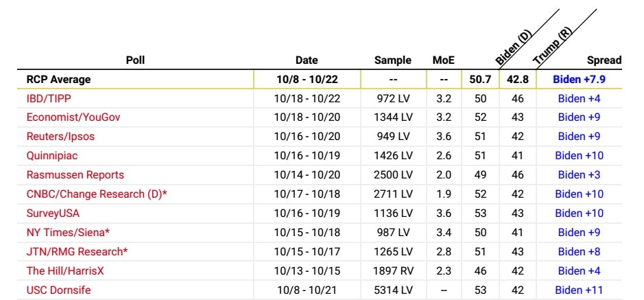The width and height of the screenshot is (644, 300).
Task: Open the CNBC/Change Research (D)* poll
Action: tap(97, 194)
